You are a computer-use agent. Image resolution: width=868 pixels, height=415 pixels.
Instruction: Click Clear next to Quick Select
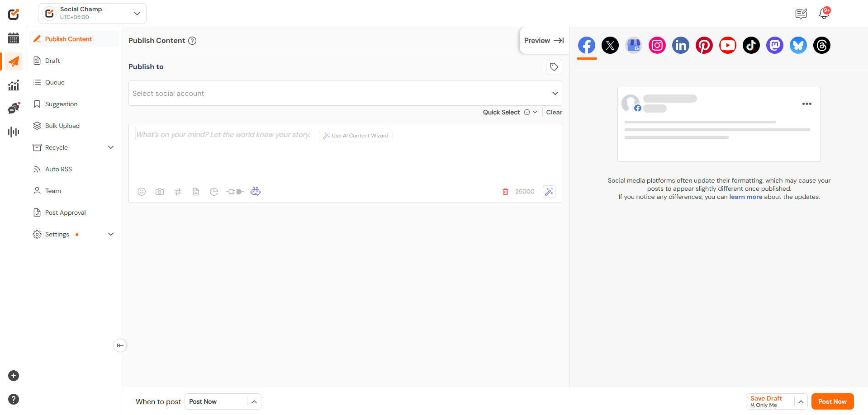(x=554, y=112)
